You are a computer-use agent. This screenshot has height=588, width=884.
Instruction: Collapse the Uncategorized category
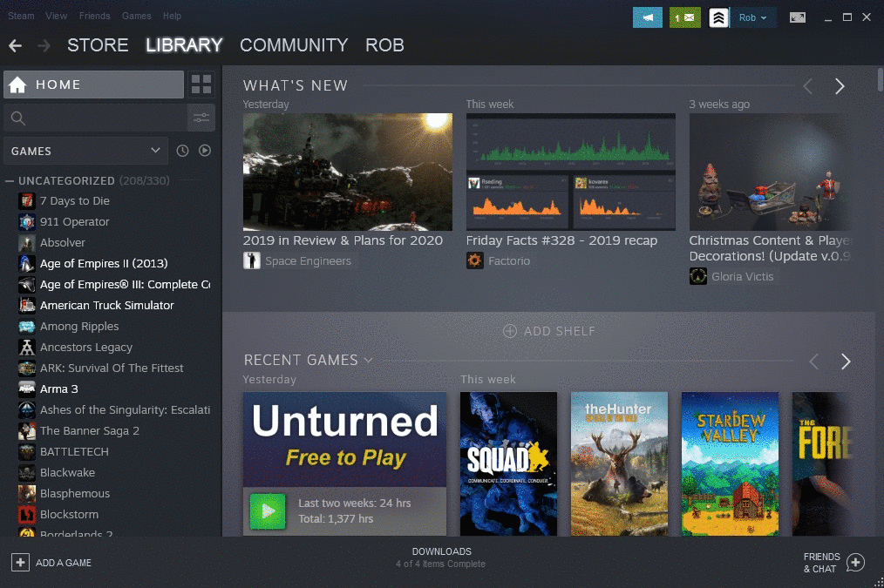[10, 181]
